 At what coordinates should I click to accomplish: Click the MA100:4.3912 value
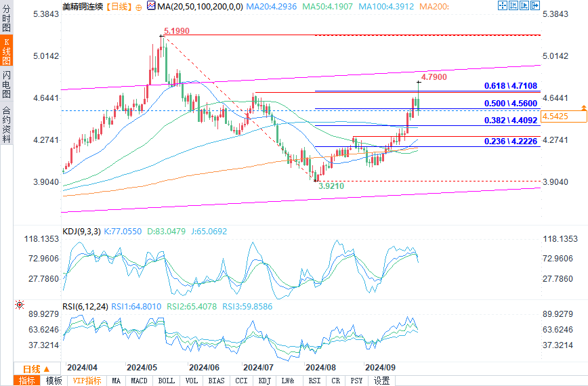tap(386, 7)
